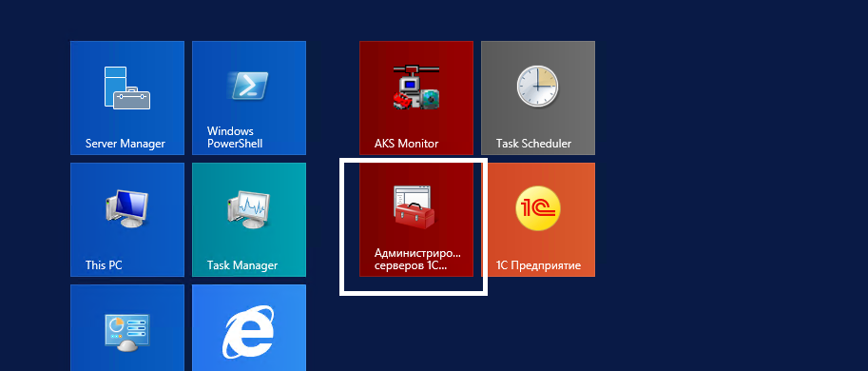Click the AKS Monitor robot icon
The image size is (868, 371).
coord(416,87)
